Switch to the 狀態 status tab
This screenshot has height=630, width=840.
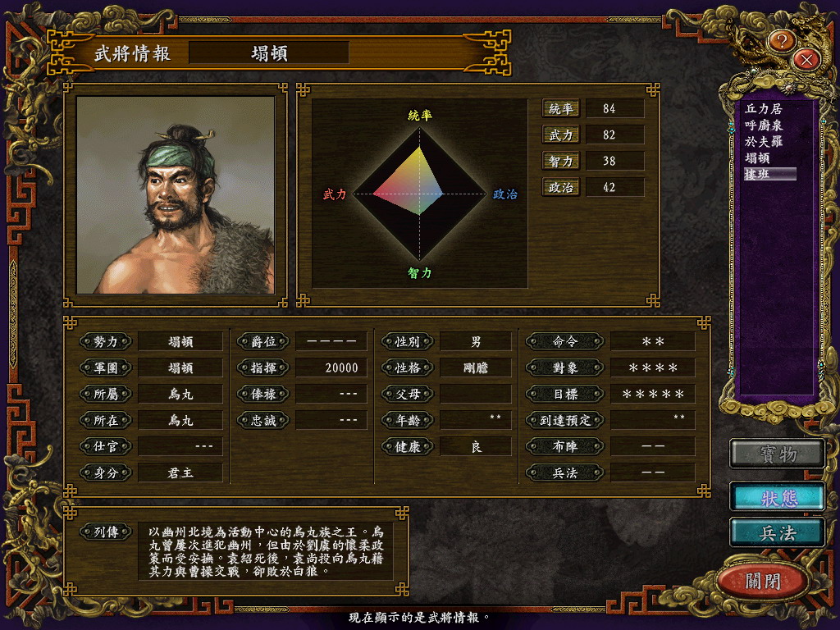coord(778,497)
